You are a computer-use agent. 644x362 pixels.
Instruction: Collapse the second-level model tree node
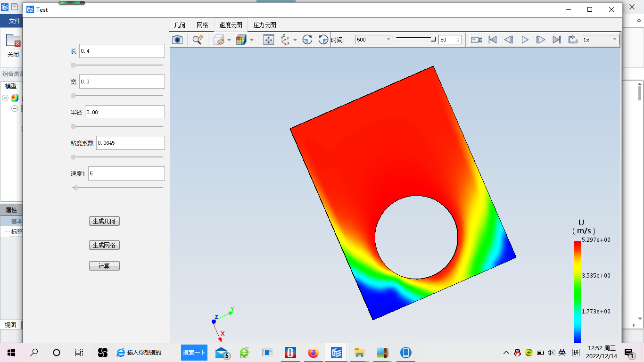click(x=15, y=108)
